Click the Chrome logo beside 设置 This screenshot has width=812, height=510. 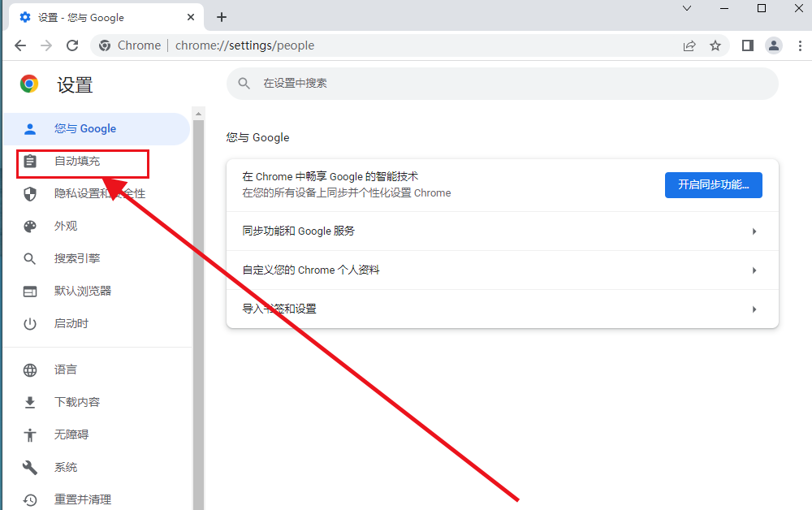pyautogui.click(x=29, y=84)
